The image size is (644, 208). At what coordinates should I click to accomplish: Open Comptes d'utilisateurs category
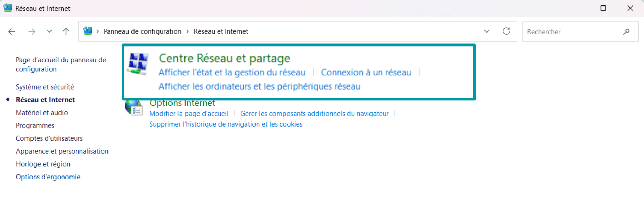(49, 138)
